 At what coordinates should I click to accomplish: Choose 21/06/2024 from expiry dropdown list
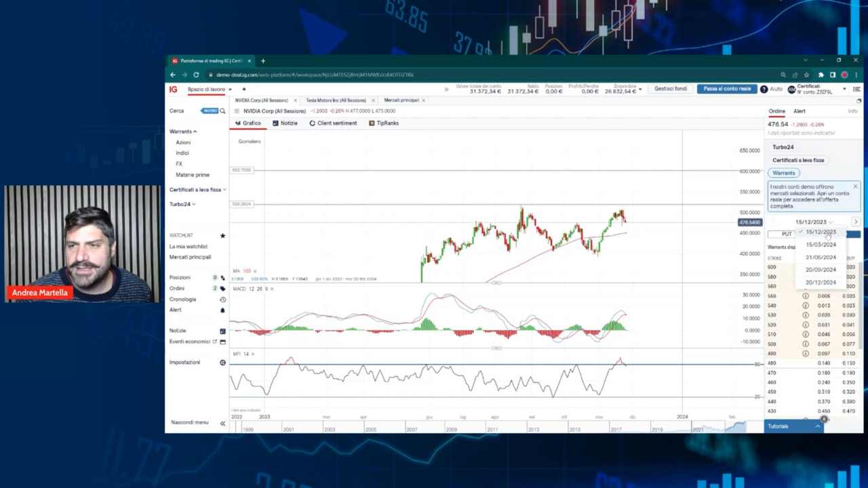pyautogui.click(x=821, y=258)
